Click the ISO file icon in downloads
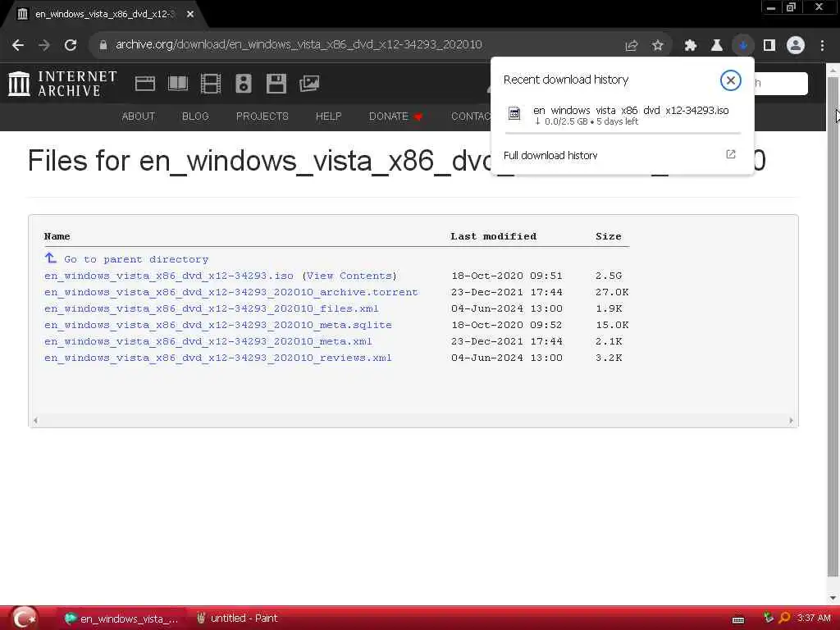The width and height of the screenshot is (840, 630). click(514, 113)
